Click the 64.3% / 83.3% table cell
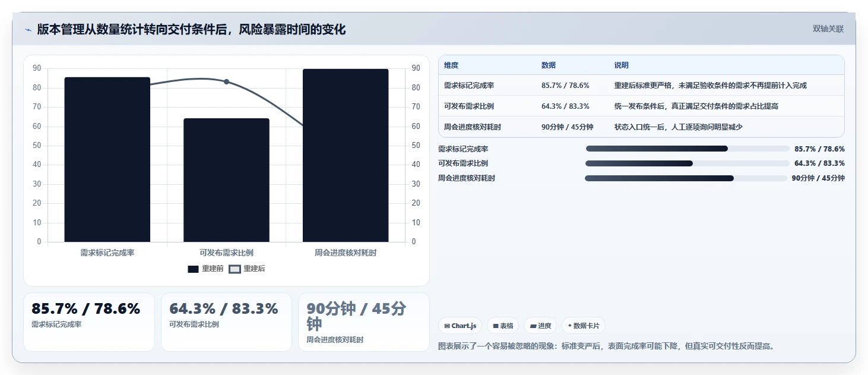 click(x=565, y=106)
